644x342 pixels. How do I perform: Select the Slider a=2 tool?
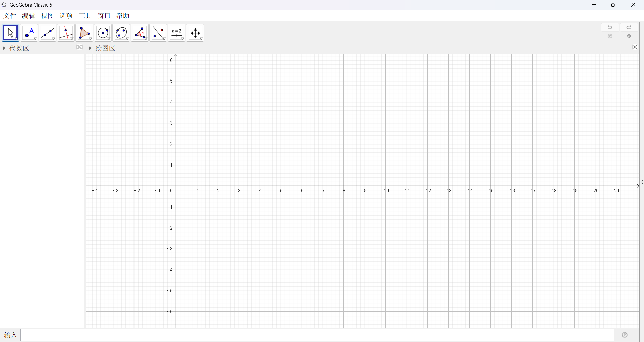point(177,33)
